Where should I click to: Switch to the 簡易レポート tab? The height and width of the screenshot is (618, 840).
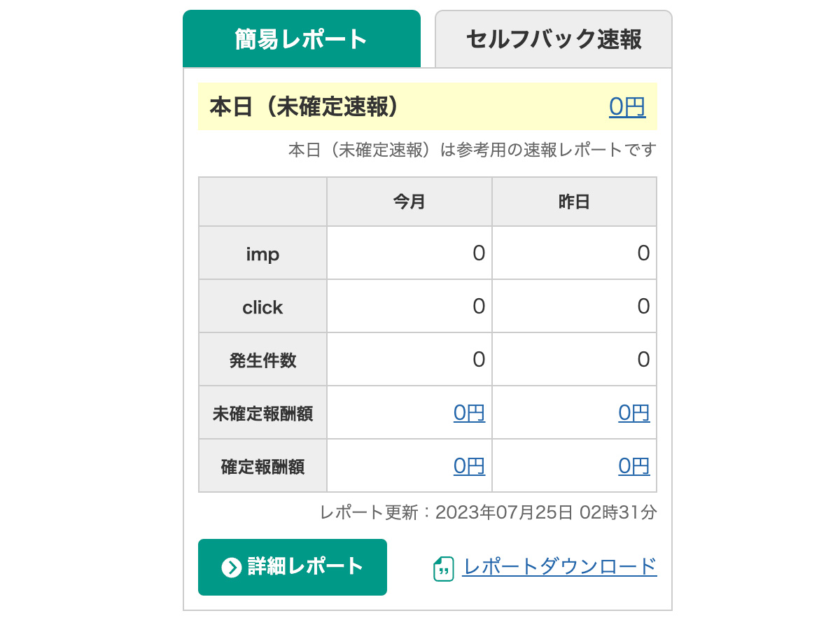[302, 39]
